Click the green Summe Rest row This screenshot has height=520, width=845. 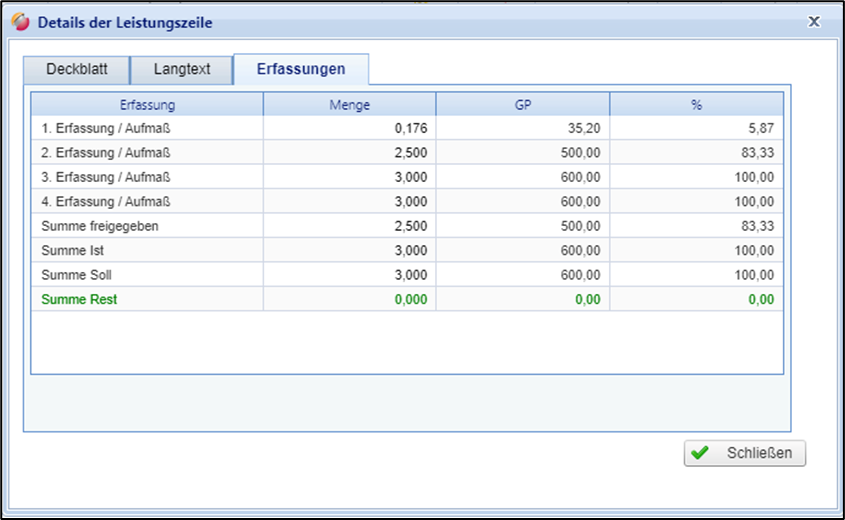[80, 299]
